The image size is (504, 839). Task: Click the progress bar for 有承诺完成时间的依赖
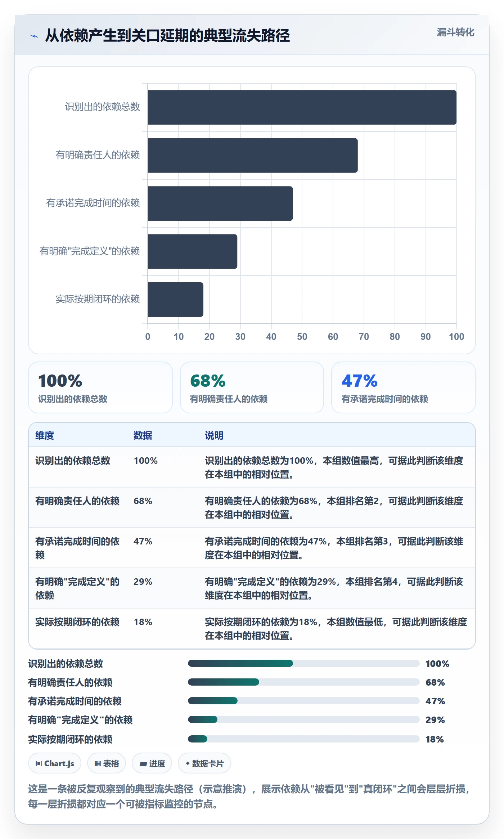coord(304,701)
